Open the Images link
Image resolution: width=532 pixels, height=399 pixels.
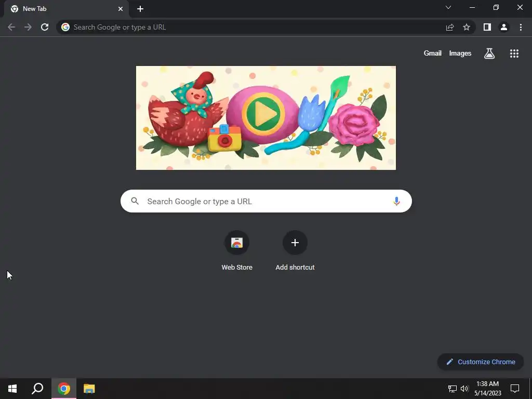[460, 54]
